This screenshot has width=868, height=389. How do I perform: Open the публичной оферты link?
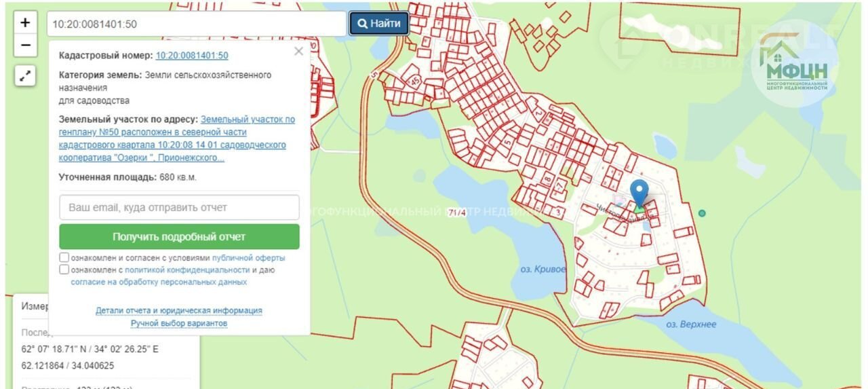248,258
